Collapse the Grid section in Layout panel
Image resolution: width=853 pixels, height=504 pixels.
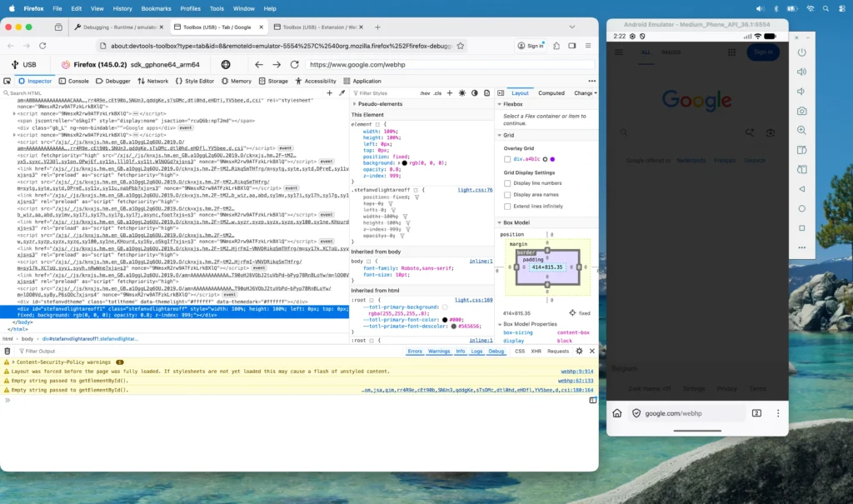(499, 135)
